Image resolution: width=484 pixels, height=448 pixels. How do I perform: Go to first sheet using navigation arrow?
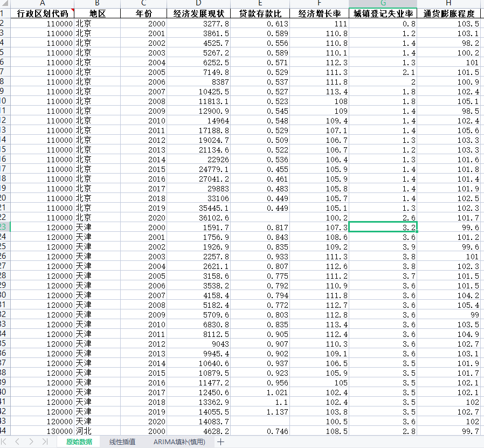[4, 442]
